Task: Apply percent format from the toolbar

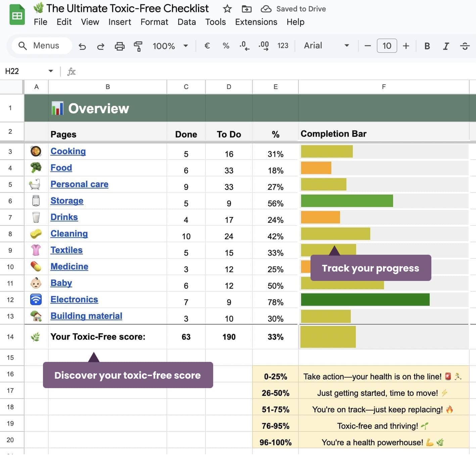Action: (226, 46)
